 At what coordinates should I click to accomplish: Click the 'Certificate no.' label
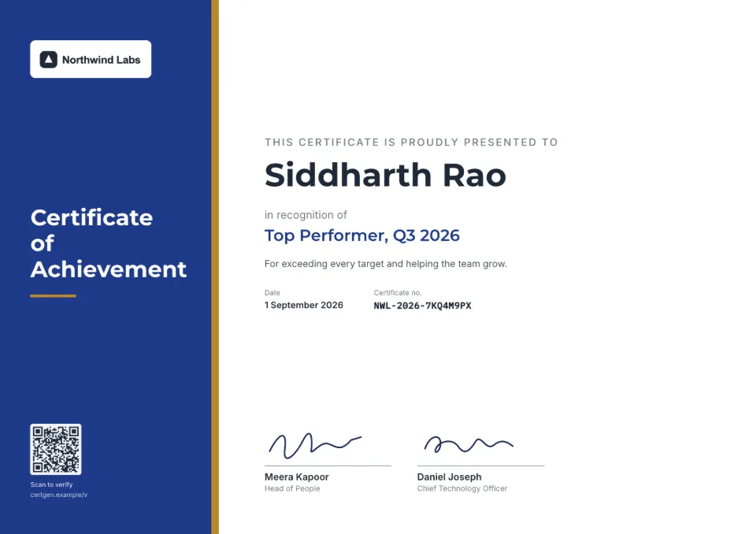coord(397,292)
